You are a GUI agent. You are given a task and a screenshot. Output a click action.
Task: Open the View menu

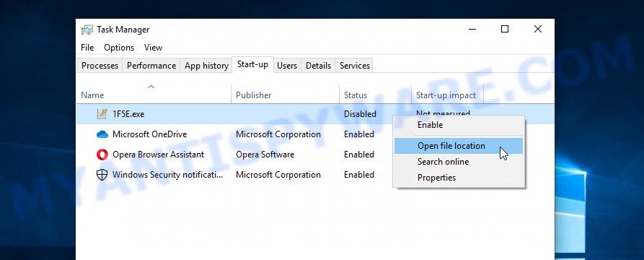(x=153, y=48)
